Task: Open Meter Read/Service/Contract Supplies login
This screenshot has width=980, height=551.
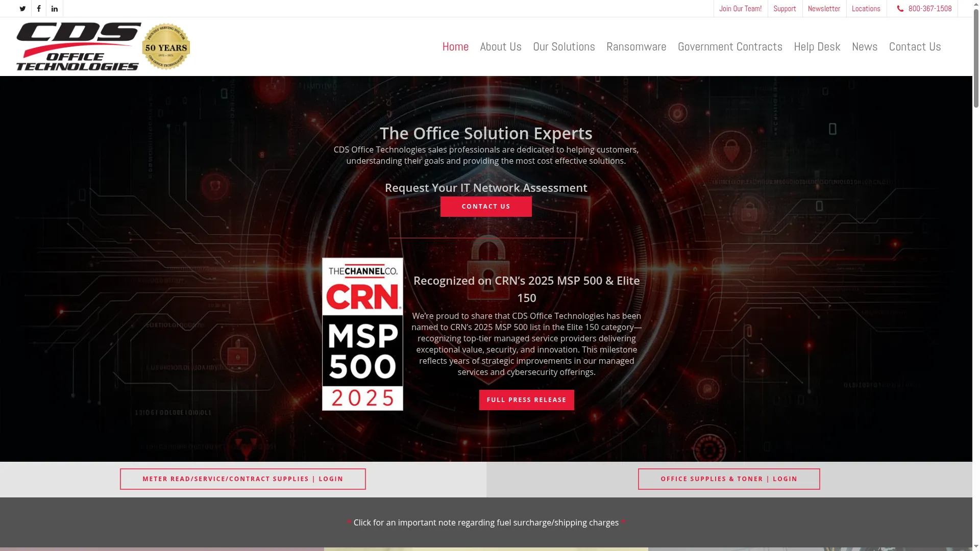Action: [x=243, y=479]
